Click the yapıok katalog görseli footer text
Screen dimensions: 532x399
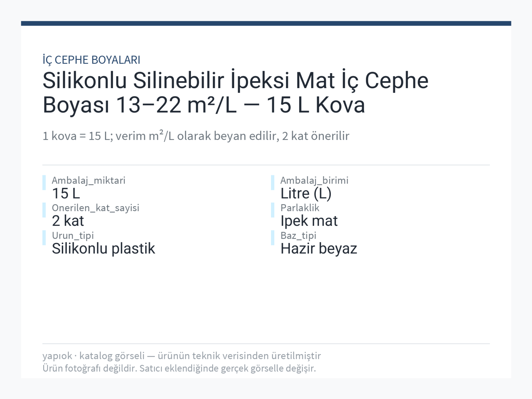point(182,356)
